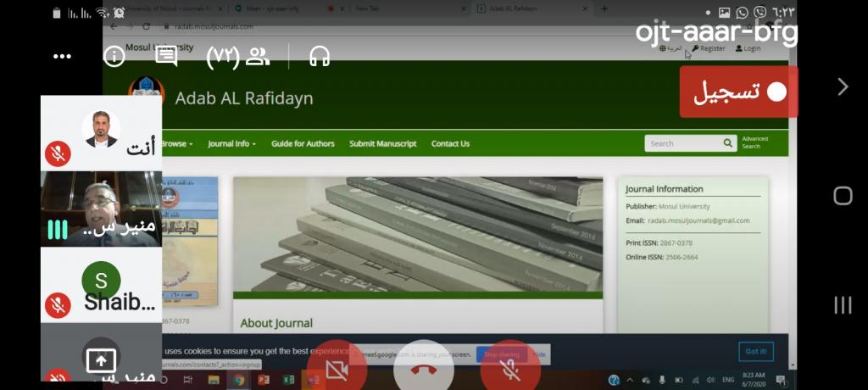Open the Guide for Authors menu item
Screen dimensions: 868x390
303,144
